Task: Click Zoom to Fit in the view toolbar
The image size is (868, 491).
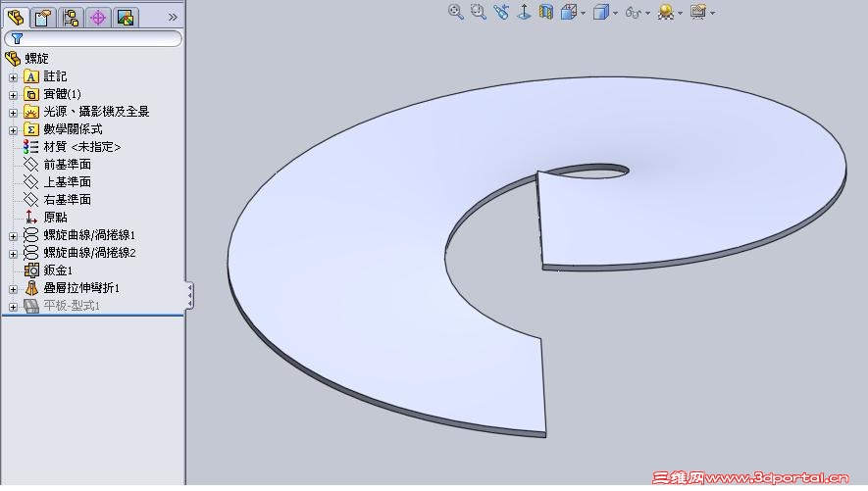Action: pos(456,12)
